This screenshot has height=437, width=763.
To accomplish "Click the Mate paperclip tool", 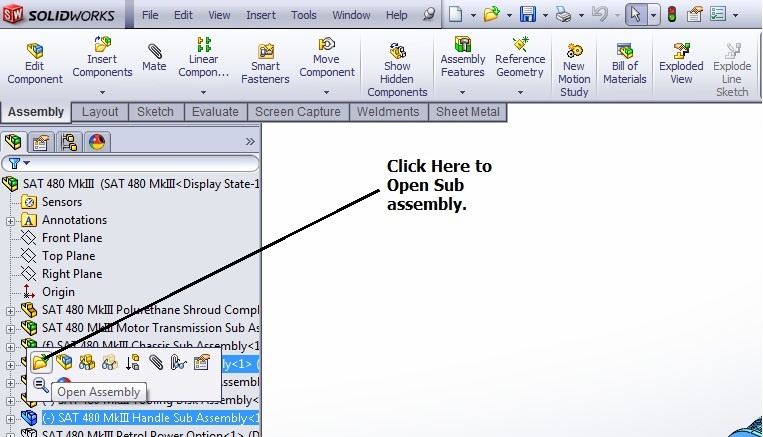I will 154,57.
